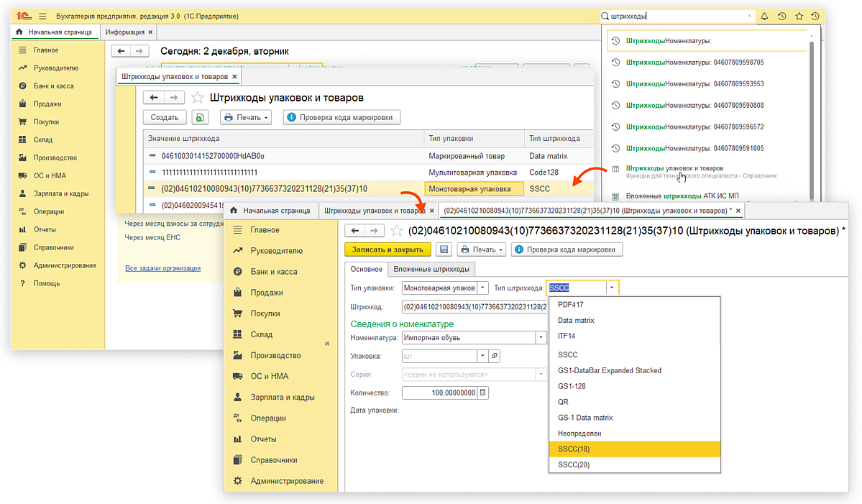
Task: Click the Все задачи организации link
Action: coord(162,268)
